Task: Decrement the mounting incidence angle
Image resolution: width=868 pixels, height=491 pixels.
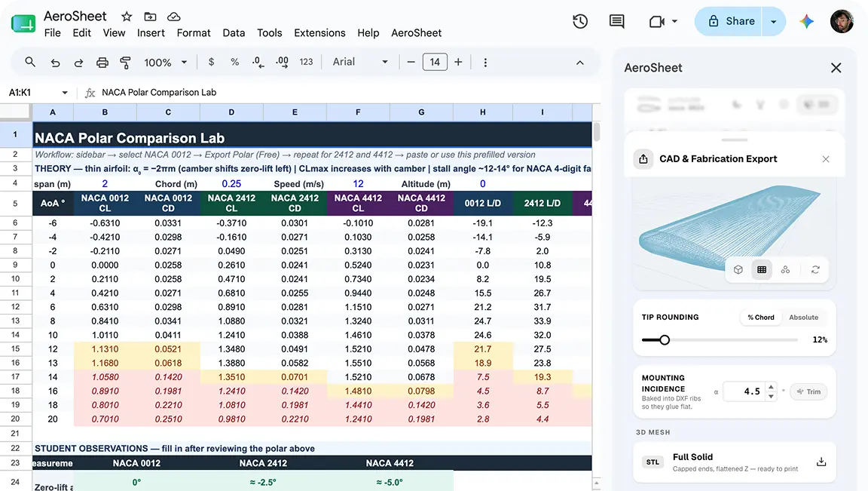Action: 771,396
